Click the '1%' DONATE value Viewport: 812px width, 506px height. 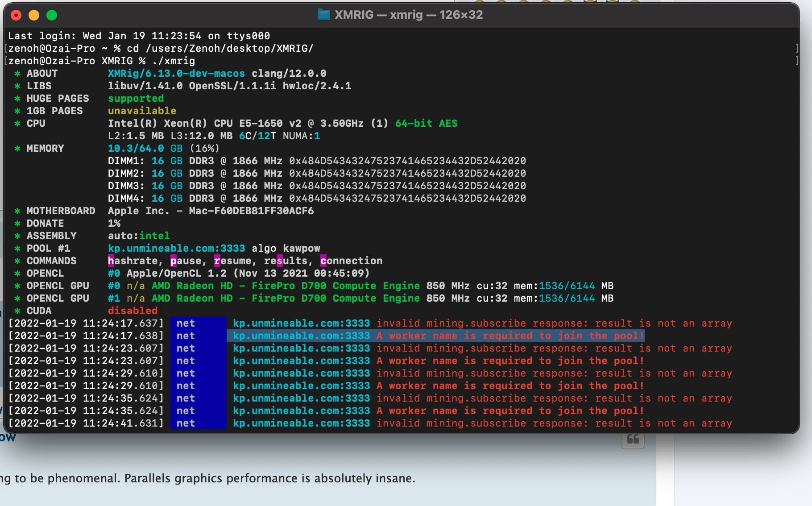point(114,223)
